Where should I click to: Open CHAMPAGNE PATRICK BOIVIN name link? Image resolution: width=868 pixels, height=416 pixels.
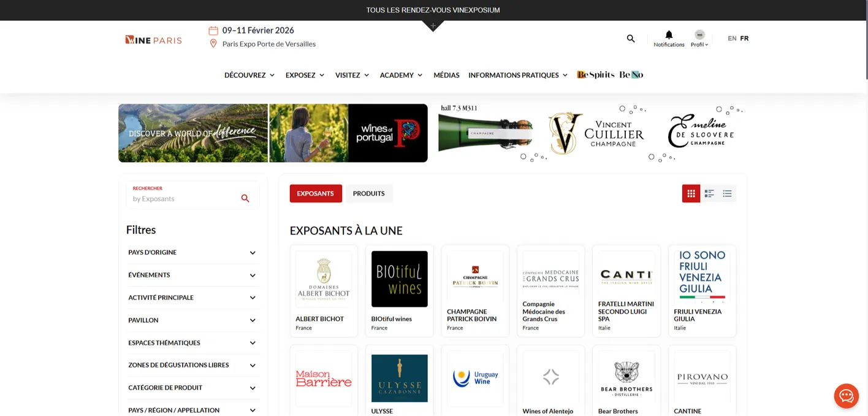pos(472,315)
